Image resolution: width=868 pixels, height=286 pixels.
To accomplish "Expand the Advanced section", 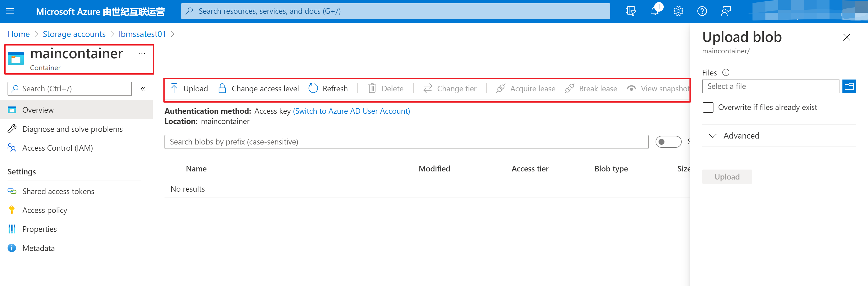I will coord(741,136).
